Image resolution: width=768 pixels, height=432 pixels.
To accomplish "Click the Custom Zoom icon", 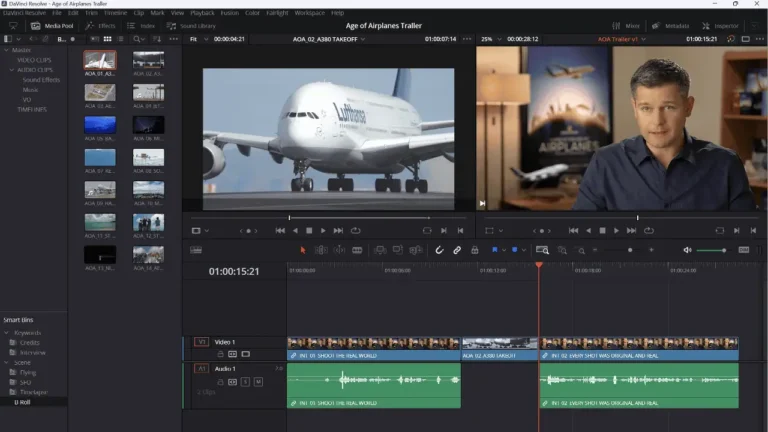I will click(581, 250).
